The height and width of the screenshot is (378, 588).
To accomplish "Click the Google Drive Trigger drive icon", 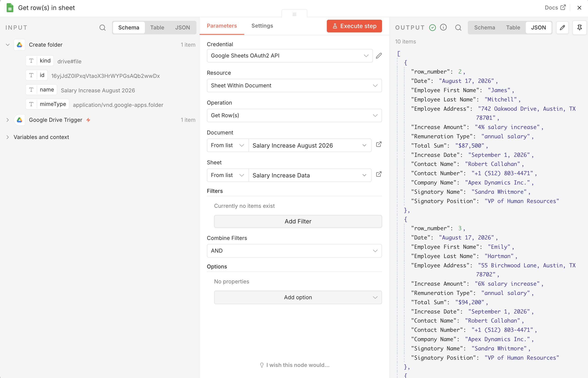I will click(19, 120).
